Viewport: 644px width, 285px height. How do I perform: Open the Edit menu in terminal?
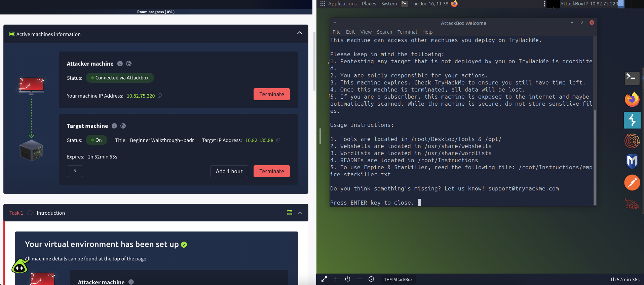[350, 32]
